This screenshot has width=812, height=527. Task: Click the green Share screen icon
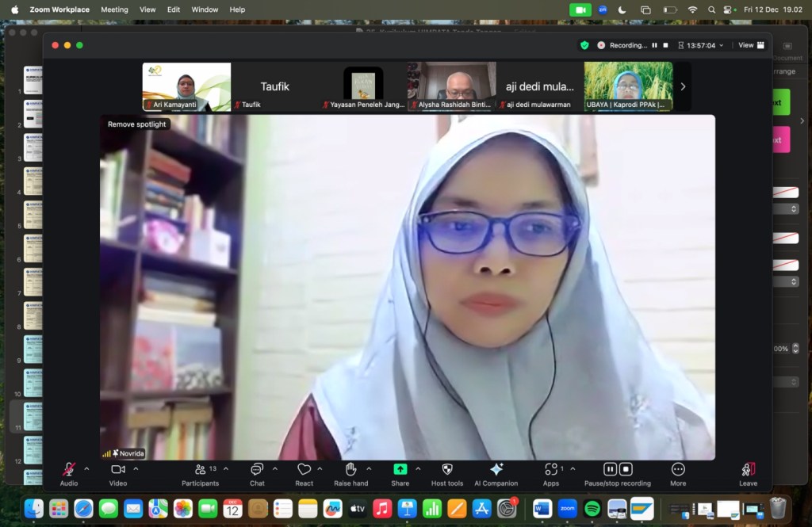tap(400, 469)
